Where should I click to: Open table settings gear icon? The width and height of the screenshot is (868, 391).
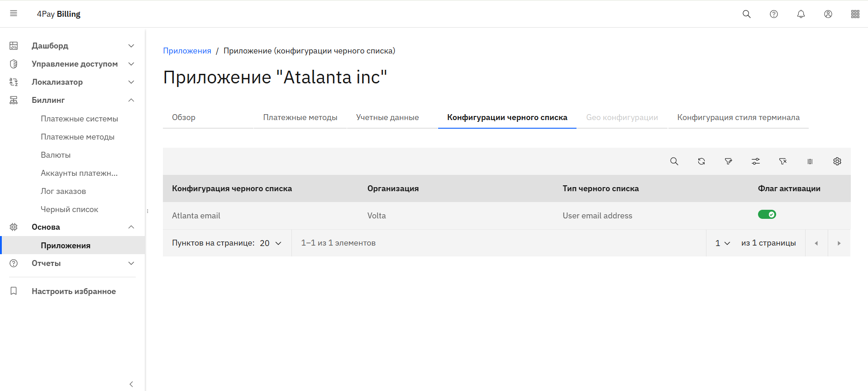point(837,161)
